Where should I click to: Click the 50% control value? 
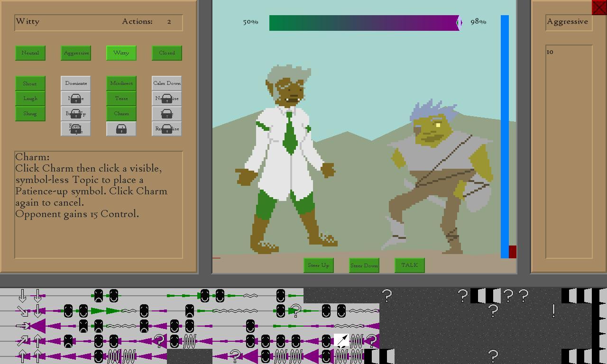250,22
